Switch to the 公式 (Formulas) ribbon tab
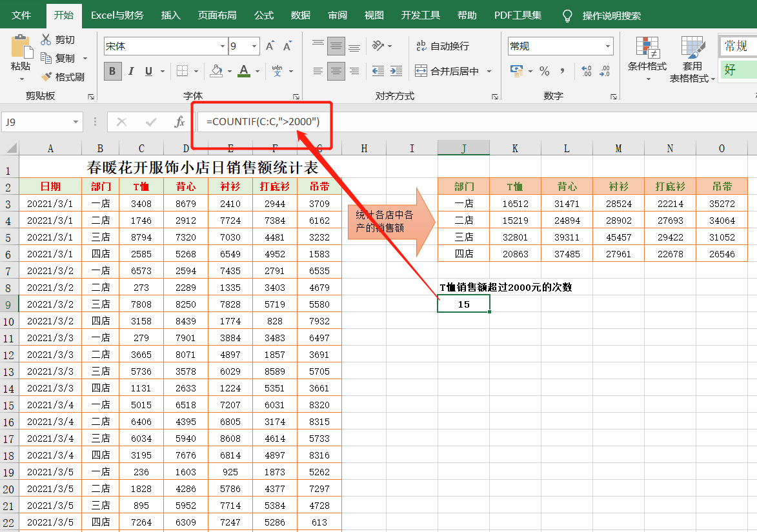Viewport: 757px width, 532px height. click(x=263, y=15)
